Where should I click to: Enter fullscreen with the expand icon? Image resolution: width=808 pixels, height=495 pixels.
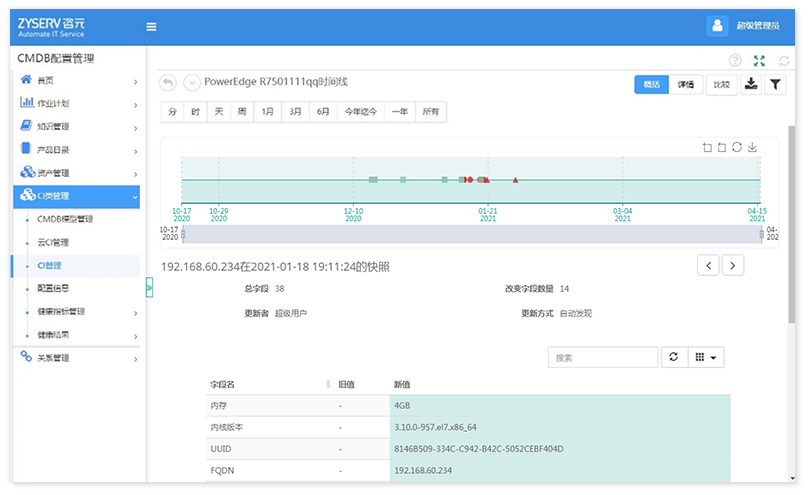pos(759,61)
